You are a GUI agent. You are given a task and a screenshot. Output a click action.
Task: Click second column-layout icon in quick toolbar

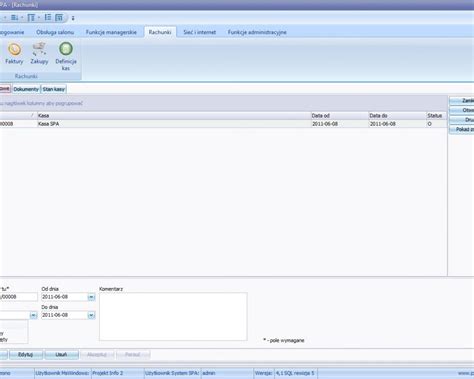[31, 18]
